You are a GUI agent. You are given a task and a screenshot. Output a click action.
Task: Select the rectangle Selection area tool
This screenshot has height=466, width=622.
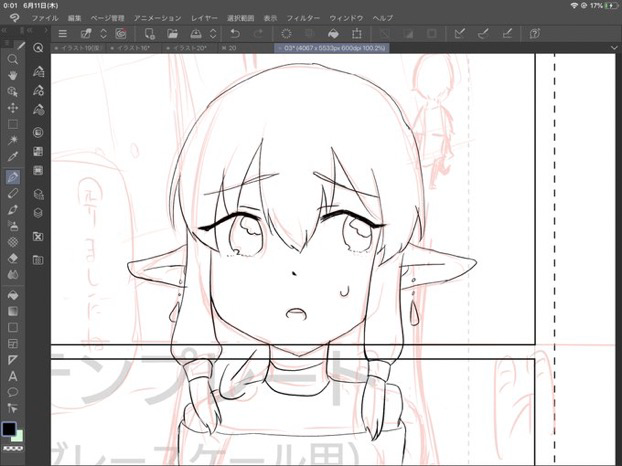pos(13,124)
